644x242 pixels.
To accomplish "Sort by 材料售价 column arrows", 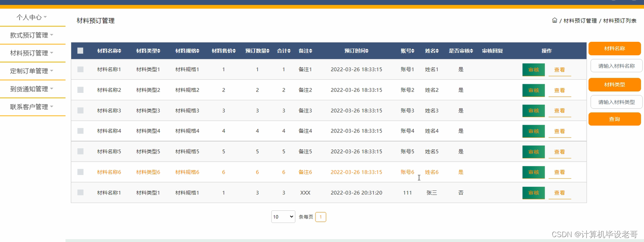I will 234,51.
